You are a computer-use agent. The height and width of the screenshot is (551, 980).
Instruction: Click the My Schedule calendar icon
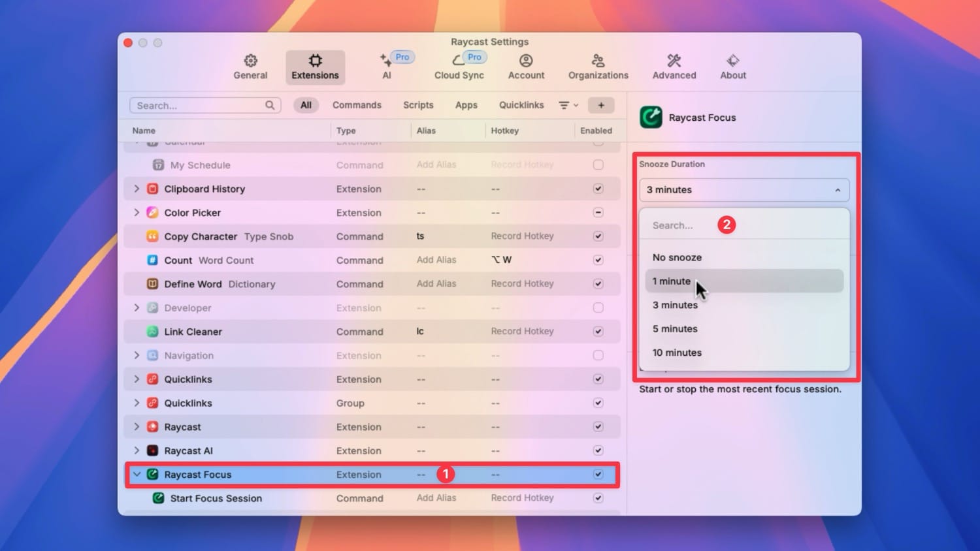pos(158,165)
